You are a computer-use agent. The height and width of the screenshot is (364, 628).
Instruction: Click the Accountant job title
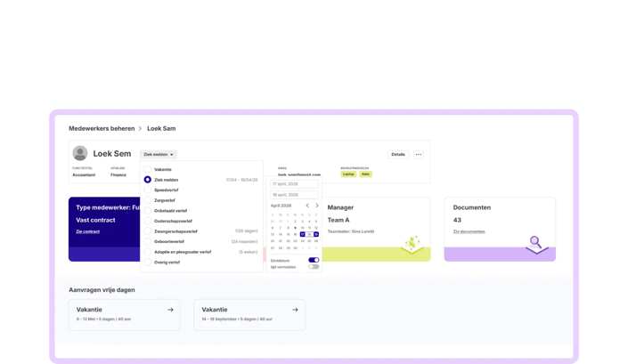(84, 174)
